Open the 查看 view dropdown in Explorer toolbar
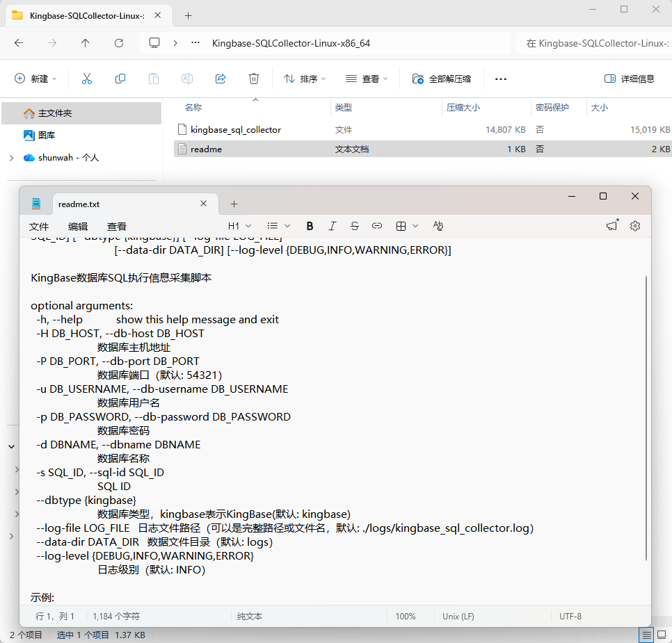Image resolution: width=672 pixels, height=643 pixels. pyautogui.click(x=367, y=79)
